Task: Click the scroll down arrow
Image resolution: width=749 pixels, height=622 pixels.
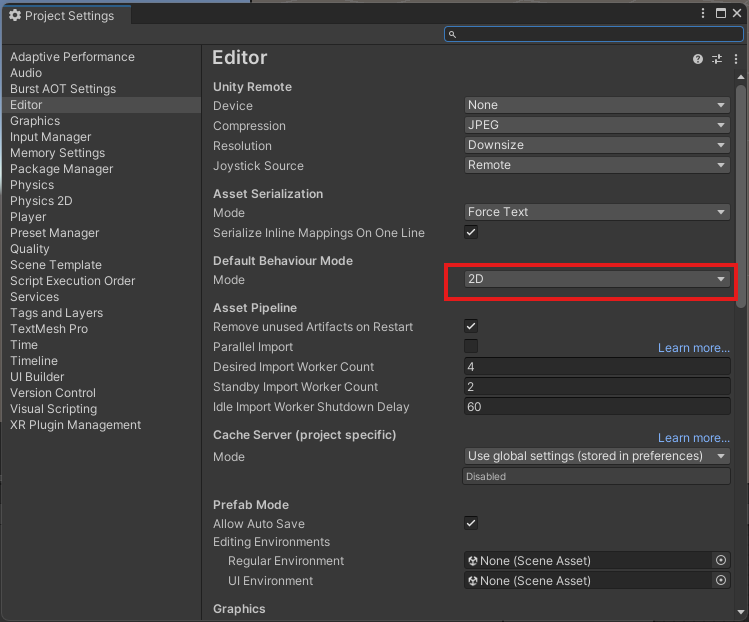Action: pos(740,611)
